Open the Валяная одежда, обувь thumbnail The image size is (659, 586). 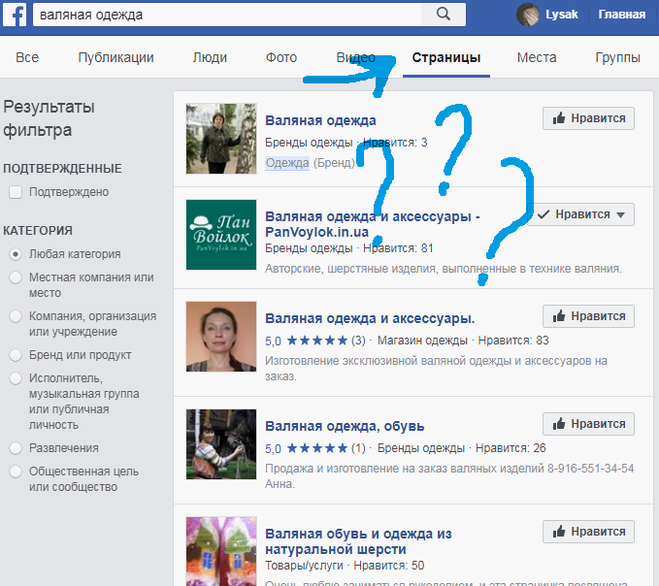(221, 444)
